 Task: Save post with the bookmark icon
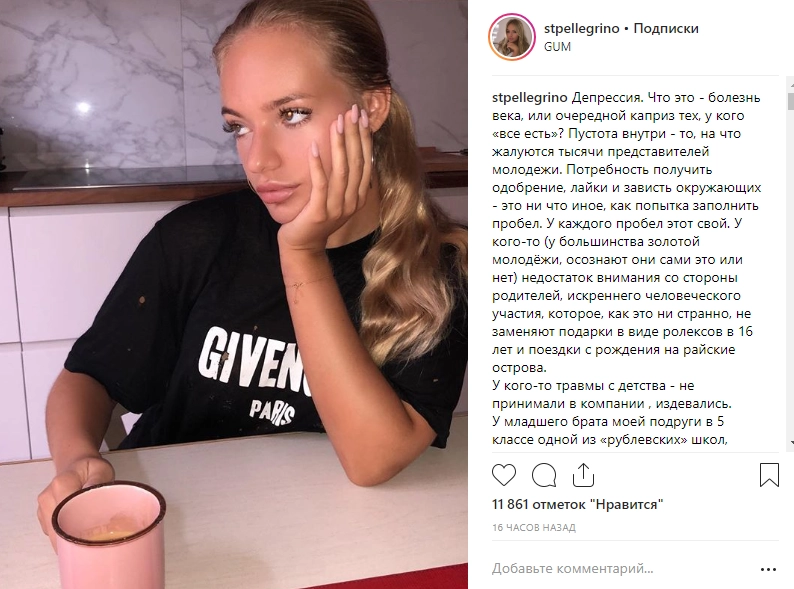769,475
